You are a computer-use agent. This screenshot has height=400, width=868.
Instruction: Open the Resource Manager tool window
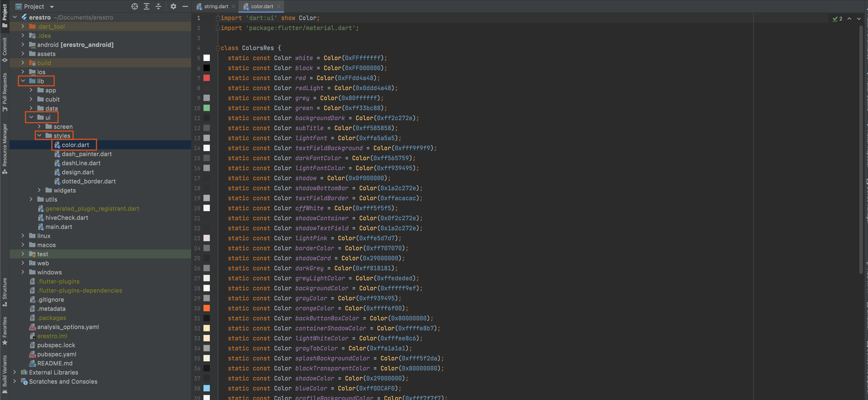(x=5, y=149)
